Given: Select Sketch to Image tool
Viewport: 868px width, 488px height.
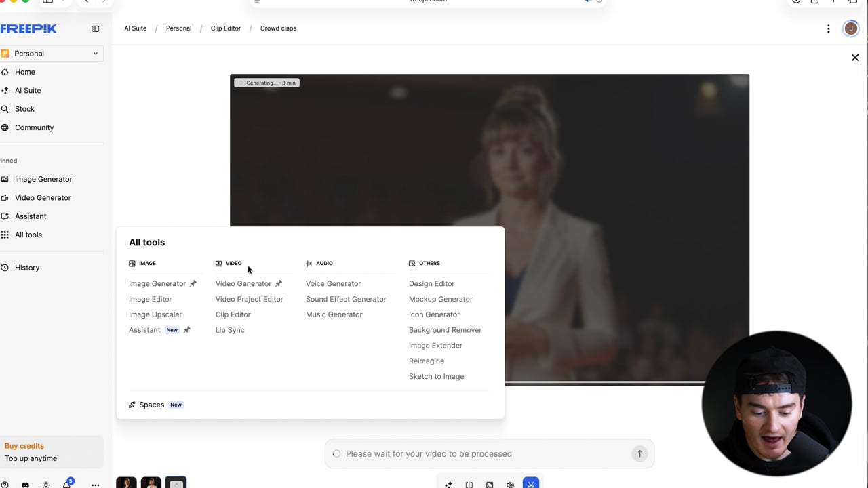Looking at the screenshot, I should (x=437, y=377).
